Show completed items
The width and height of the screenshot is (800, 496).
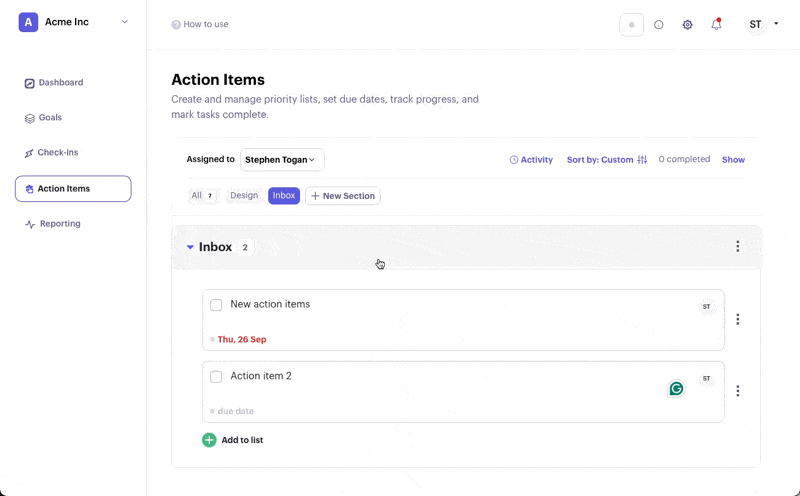click(733, 160)
